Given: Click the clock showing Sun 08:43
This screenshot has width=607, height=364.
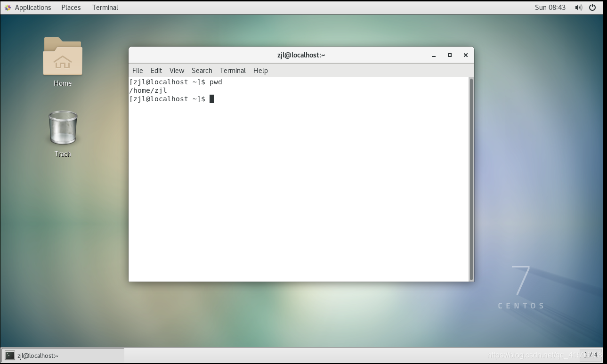Looking at the screenshot, I should [x=550, y=8].
